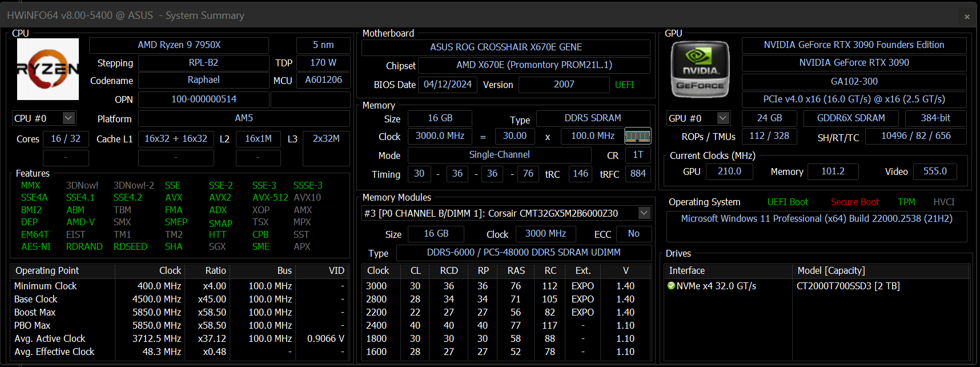Click the Secure Boot indicator

[855, 202]
